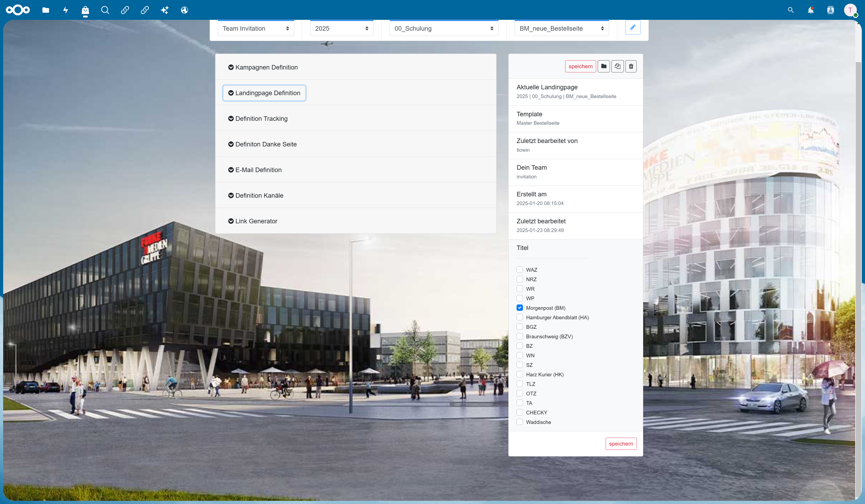Open the first chain link app icon
The height and width of the screenshot is (504, 865).
tap(125, 10)
